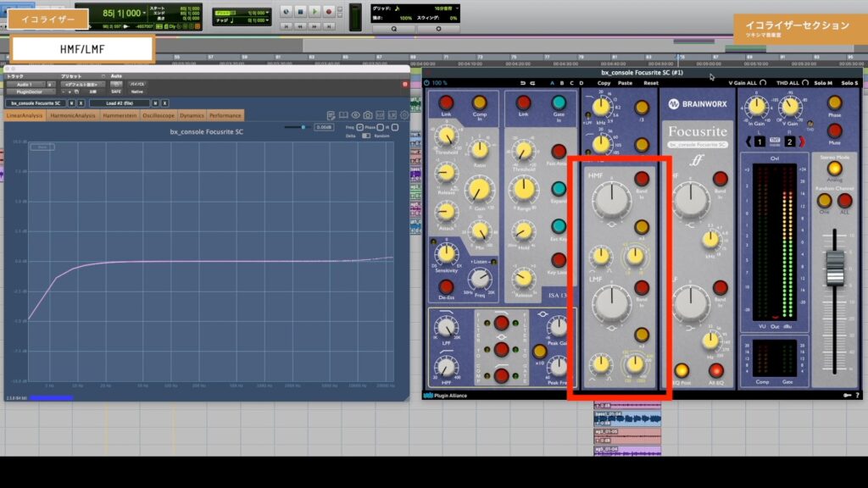Click the SAFE button in plugin header
This screenshot has width=868, height=488.
115,91
